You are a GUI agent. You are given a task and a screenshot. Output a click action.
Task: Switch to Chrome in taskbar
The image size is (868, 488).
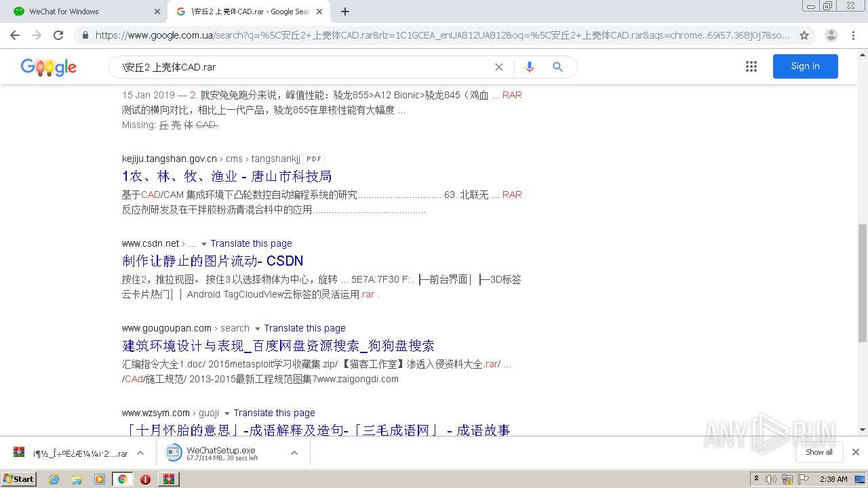122,479
